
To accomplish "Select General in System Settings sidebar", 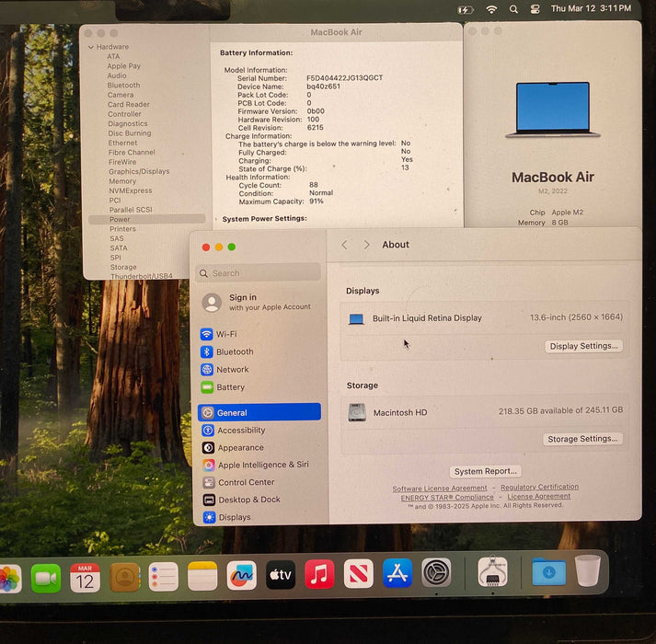I will [259, 412].
